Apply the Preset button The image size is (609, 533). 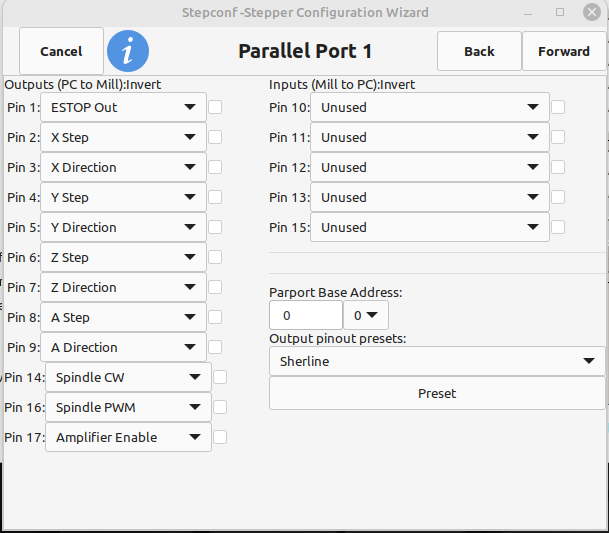point(437,393)
